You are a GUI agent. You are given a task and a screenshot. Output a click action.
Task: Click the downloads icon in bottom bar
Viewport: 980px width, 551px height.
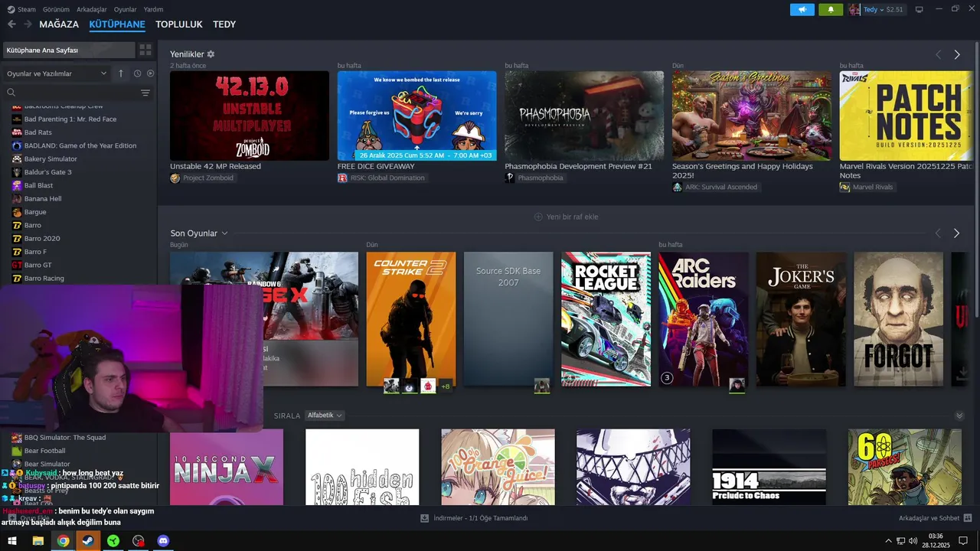tap(424, 518)
